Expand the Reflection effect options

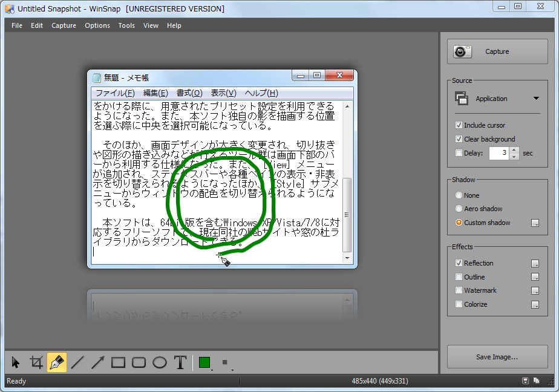535,263
